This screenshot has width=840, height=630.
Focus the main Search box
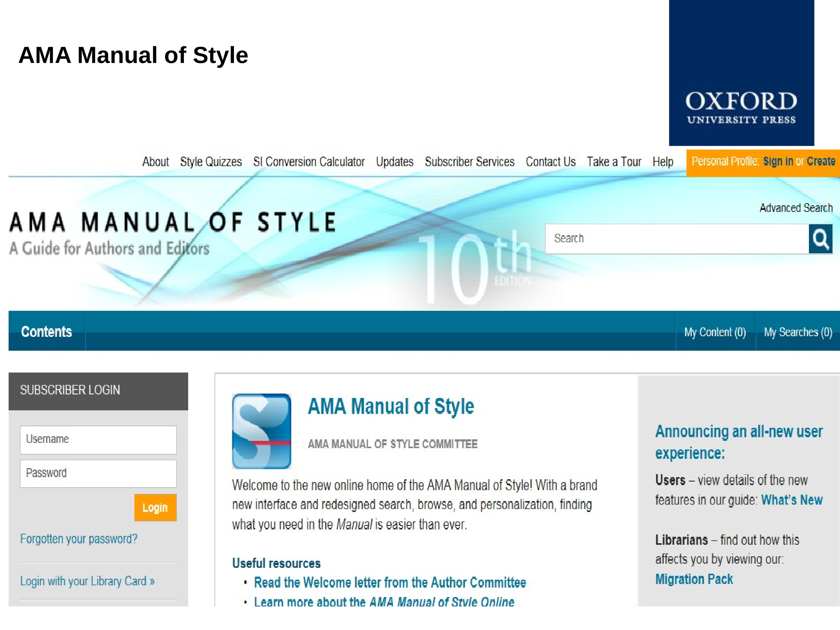[676, 239]
